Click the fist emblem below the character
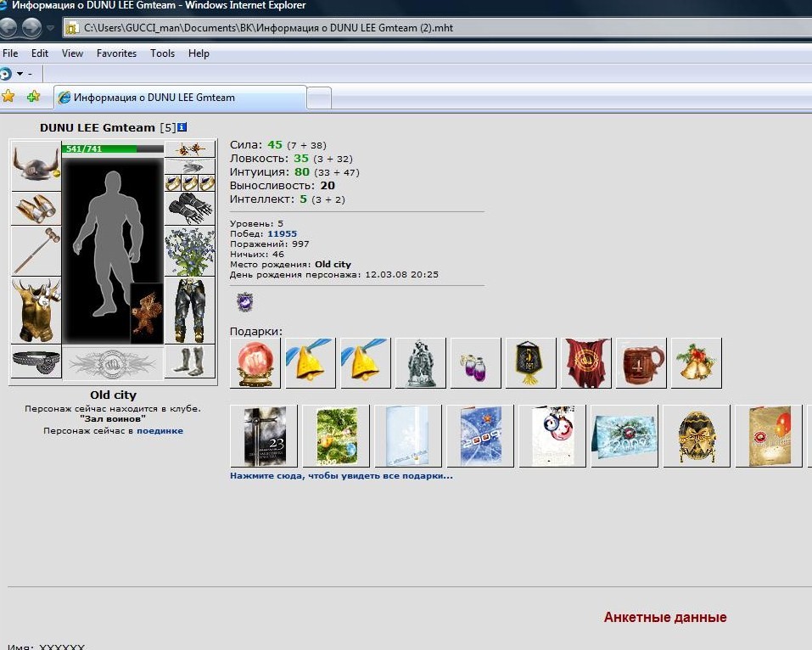The image size is (812, 650). 112,363
